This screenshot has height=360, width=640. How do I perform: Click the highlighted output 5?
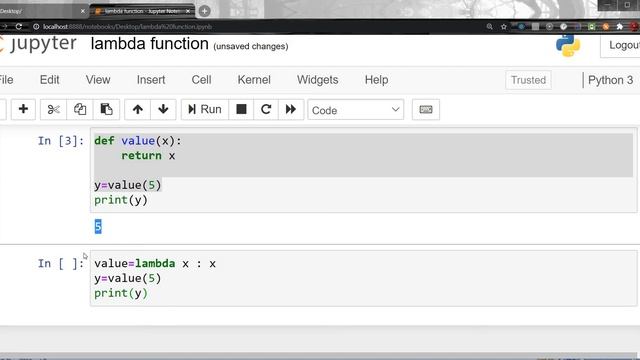98,227
